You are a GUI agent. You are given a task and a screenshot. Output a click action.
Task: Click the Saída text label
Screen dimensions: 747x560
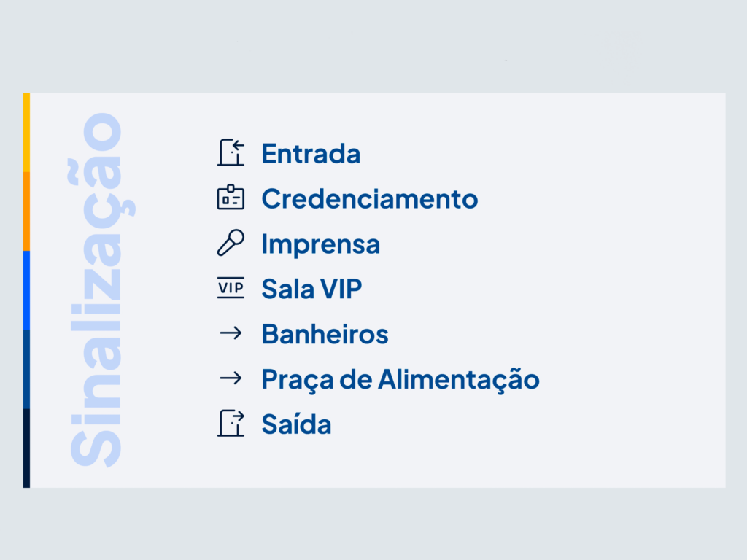296,424
